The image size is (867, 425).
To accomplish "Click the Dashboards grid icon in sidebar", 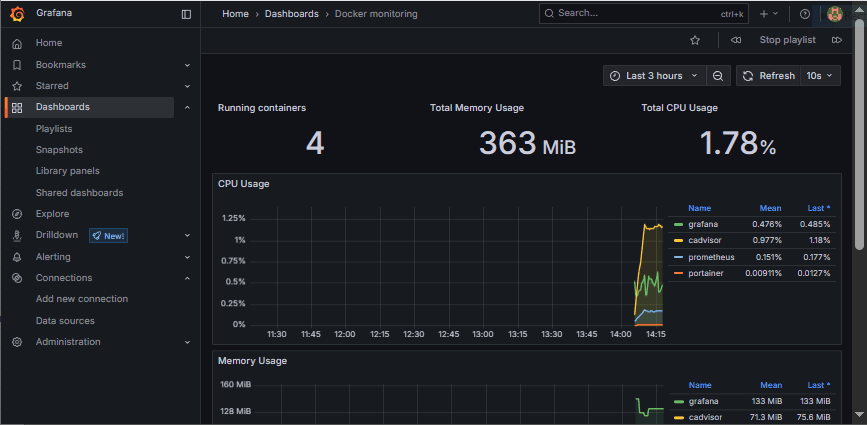I will pos(17,108).
